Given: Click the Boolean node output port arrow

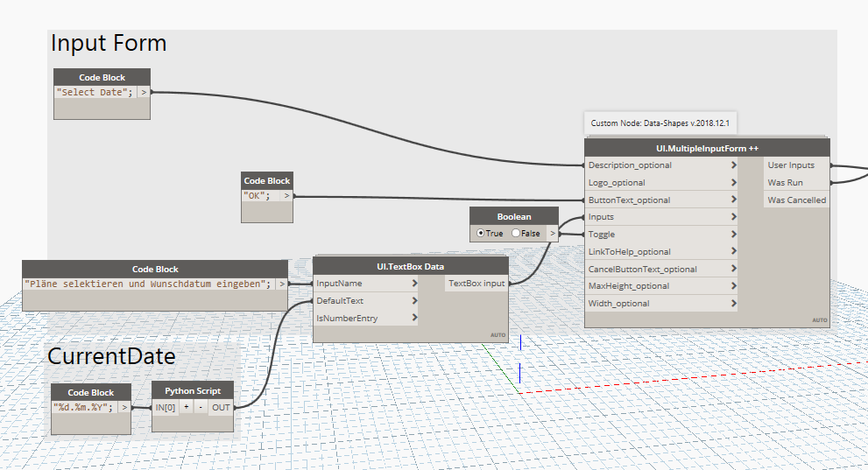Looking at the screenshot, I should 552,234.
